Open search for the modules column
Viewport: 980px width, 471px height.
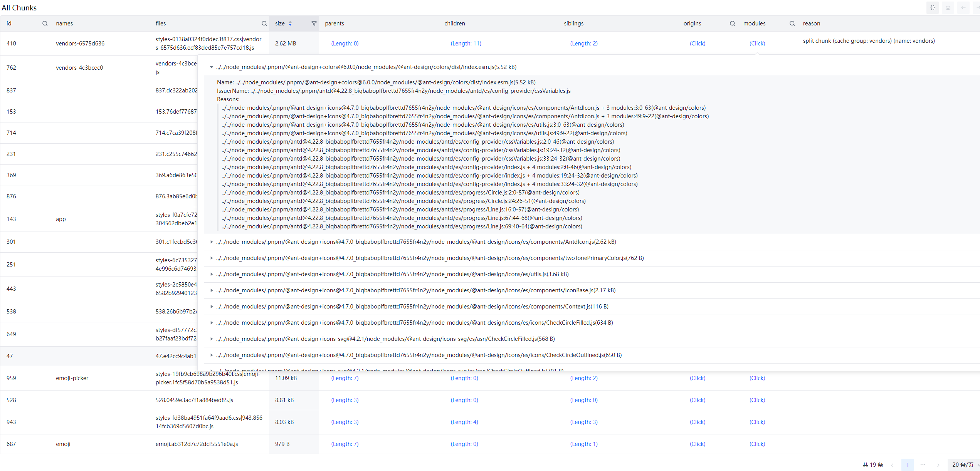coord(792,23)
